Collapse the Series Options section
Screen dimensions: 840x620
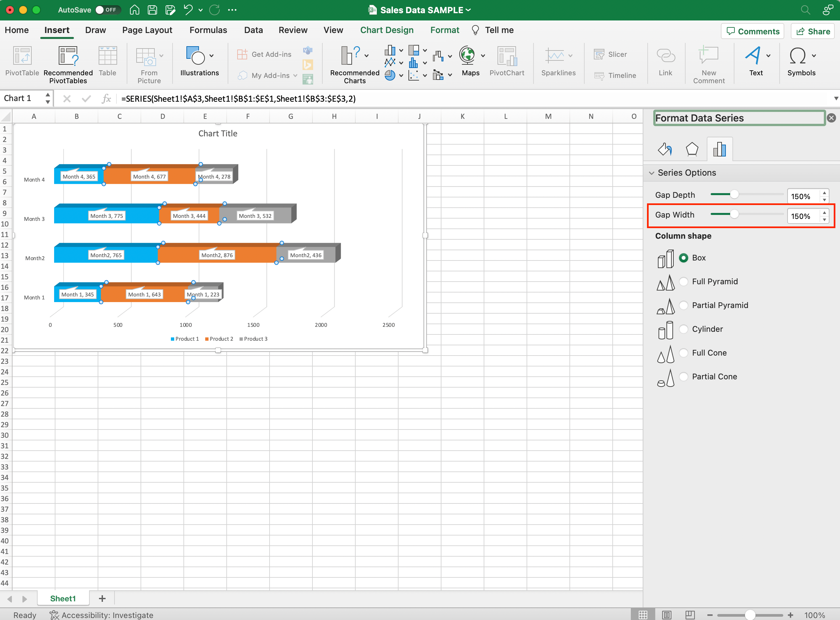pyautogui.click(x=652, y=173)
